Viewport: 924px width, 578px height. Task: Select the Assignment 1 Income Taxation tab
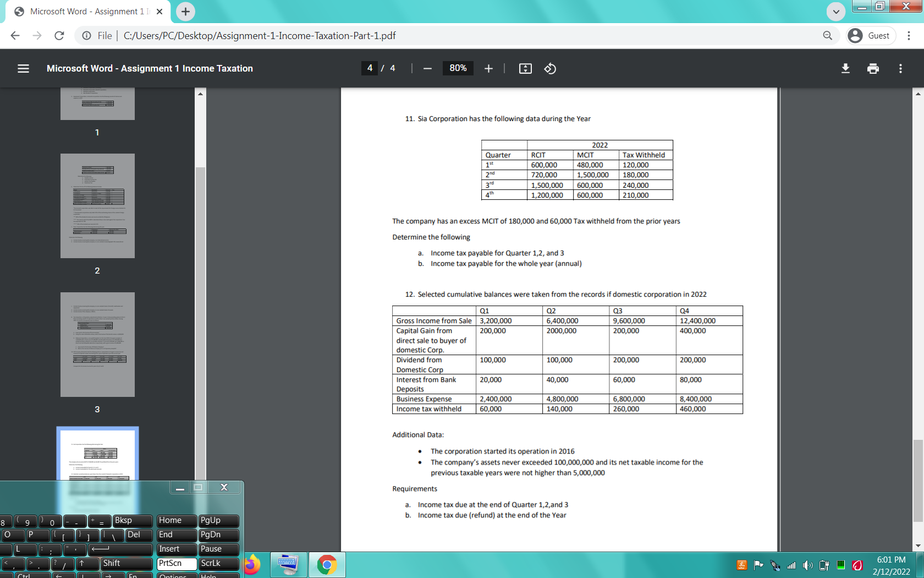point(82,11)
